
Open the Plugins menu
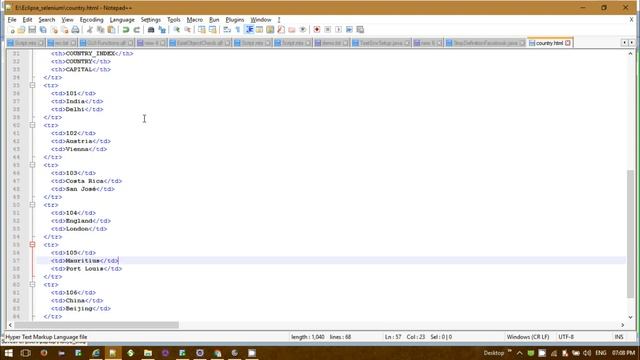click(x=235, y=20)
